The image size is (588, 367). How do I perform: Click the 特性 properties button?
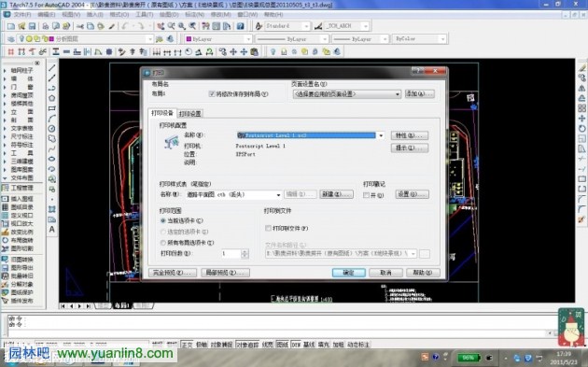click(410, 135)
